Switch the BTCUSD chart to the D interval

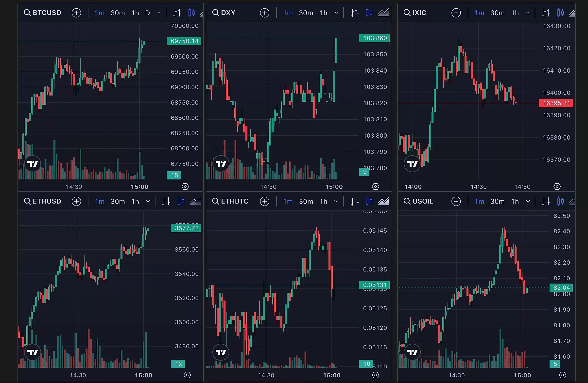(147, 13)
